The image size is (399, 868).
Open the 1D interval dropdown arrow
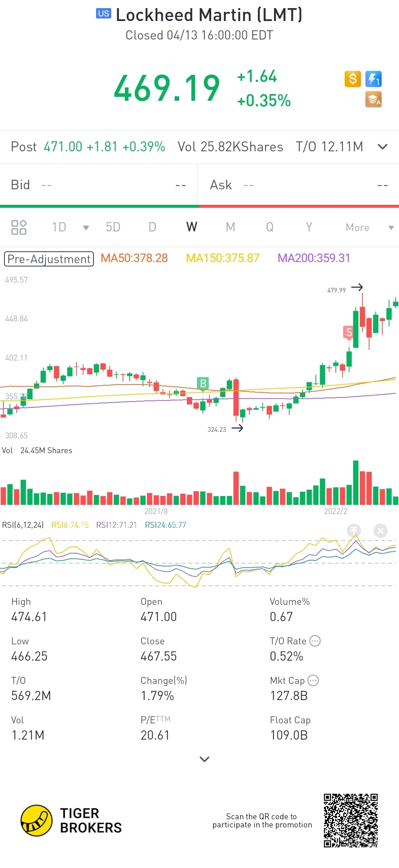coord(86,228)
